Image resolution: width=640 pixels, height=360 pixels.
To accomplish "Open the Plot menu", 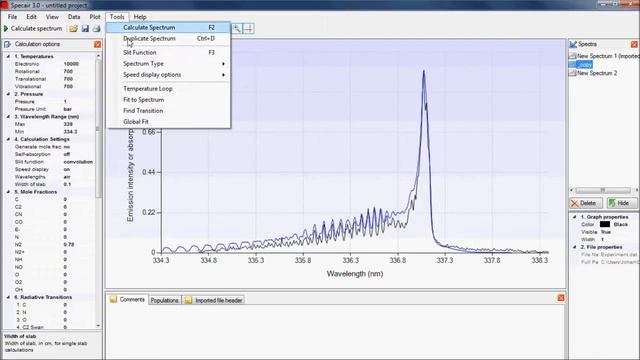I will click(x=95, y=17).
